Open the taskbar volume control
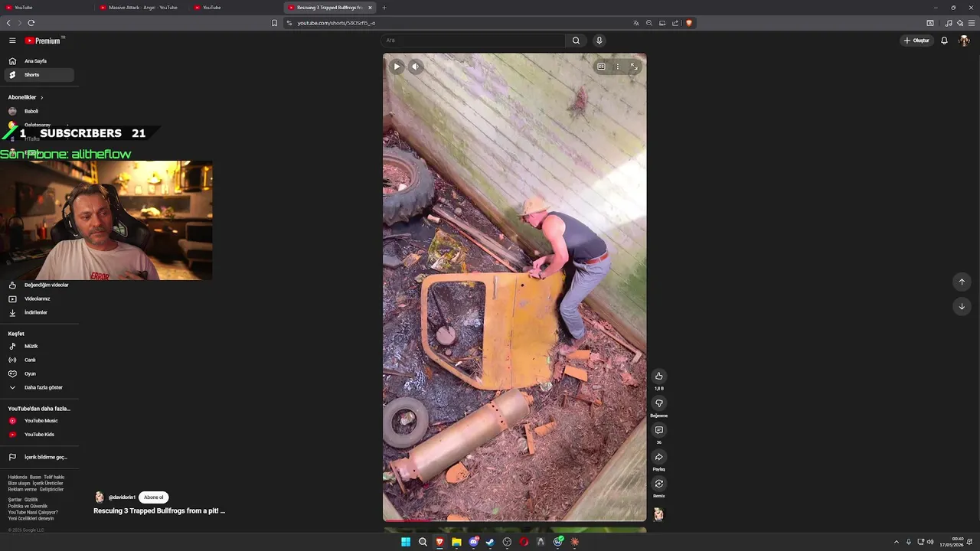This screenshot has height=551, width=980. (x=930, y=542)
